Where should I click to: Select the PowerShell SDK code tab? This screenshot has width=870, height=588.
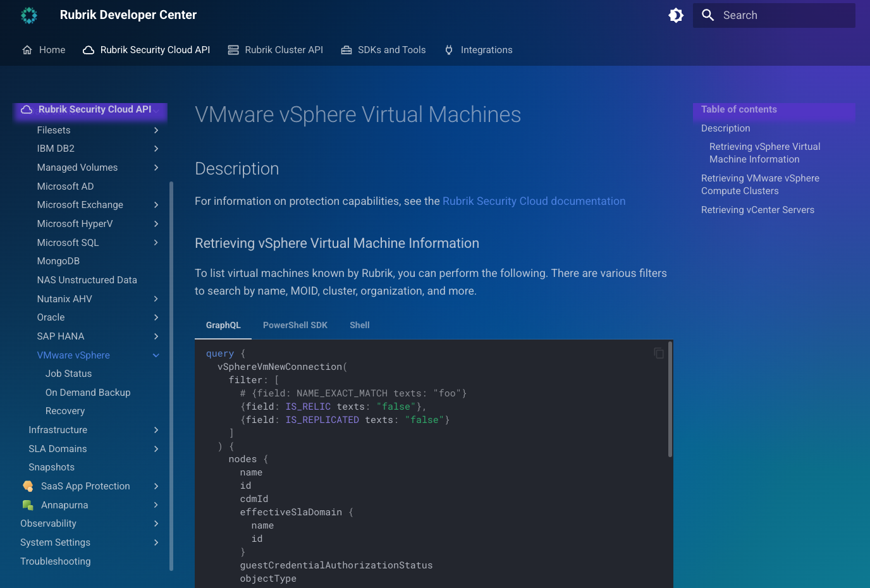point(295,325)
